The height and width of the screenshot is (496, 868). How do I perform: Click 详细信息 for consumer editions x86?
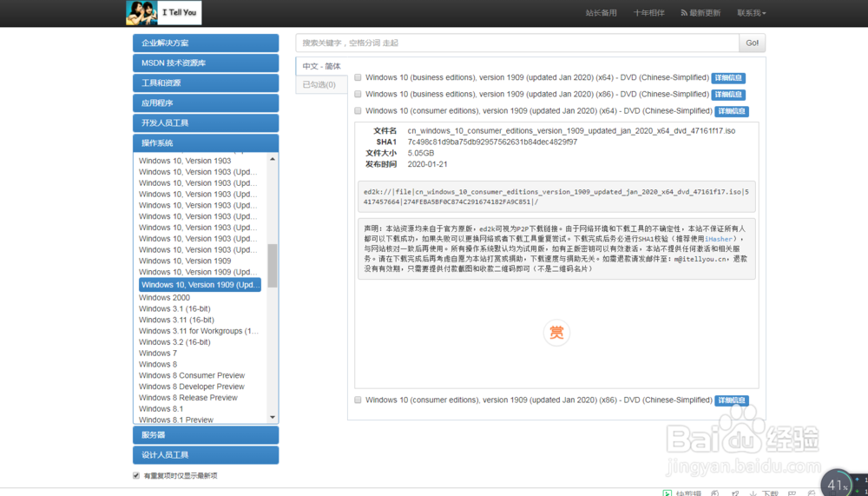click(x=731, y=400)
